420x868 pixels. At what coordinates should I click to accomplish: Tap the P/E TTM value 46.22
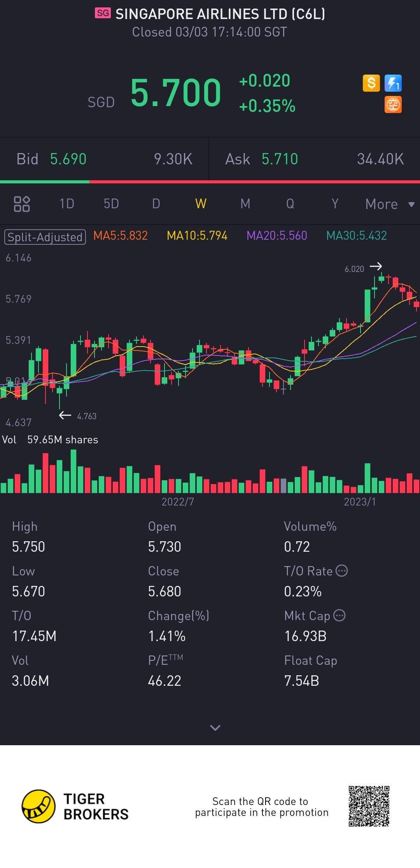tap(164, 681)
